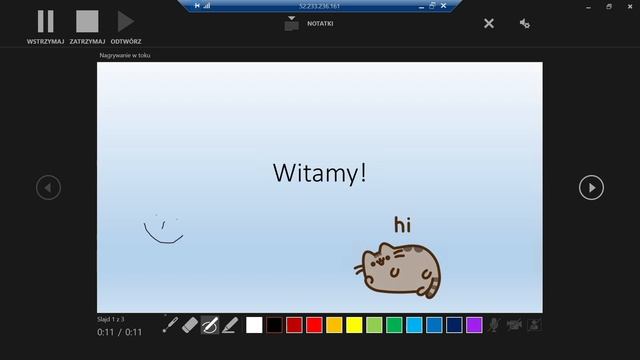Choose light green ink color
The width and height of the screenshot is (640, 360).
coord(374,325)
